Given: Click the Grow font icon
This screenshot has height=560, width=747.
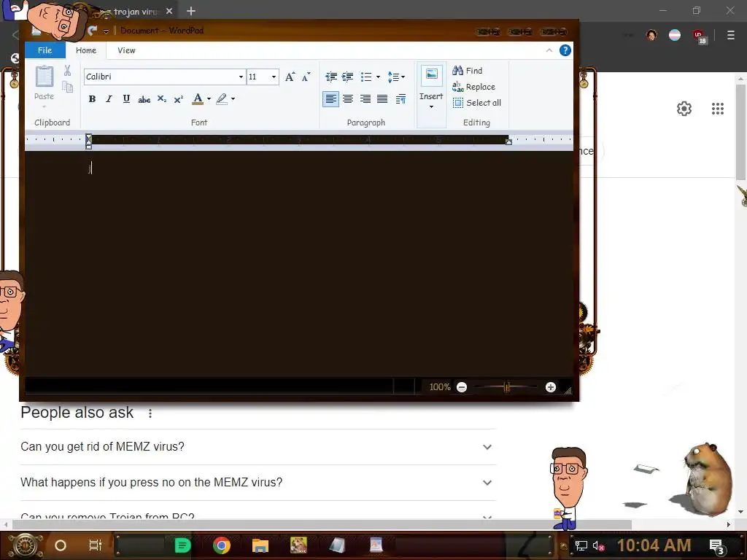Looking at the screenshot, I should [290, 77].
